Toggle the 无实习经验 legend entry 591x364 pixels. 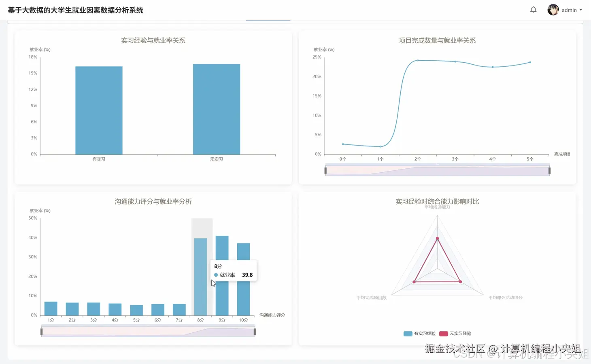(455, 334)
